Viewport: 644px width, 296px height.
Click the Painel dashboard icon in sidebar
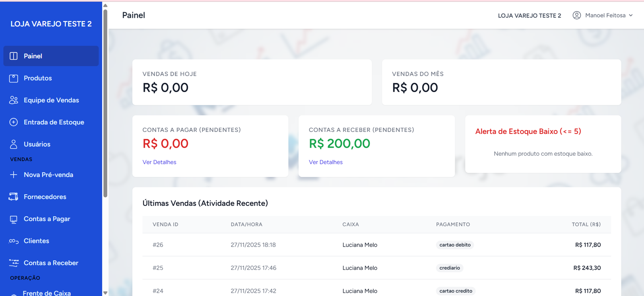point(14,56)
